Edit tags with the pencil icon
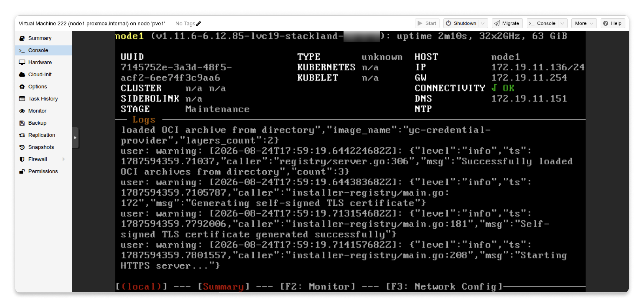Screen dimensions: 644x308 (x=198, y=23)
